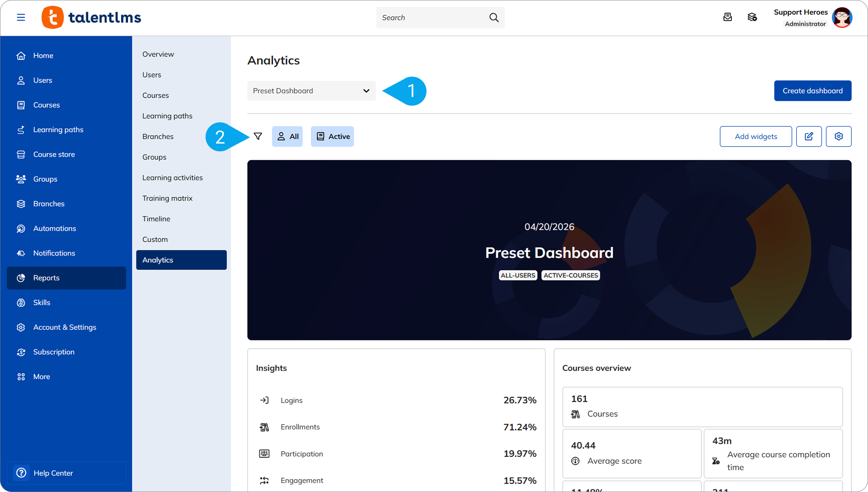
Task: Click the Average course completion time card
Action: coord(773,454)
